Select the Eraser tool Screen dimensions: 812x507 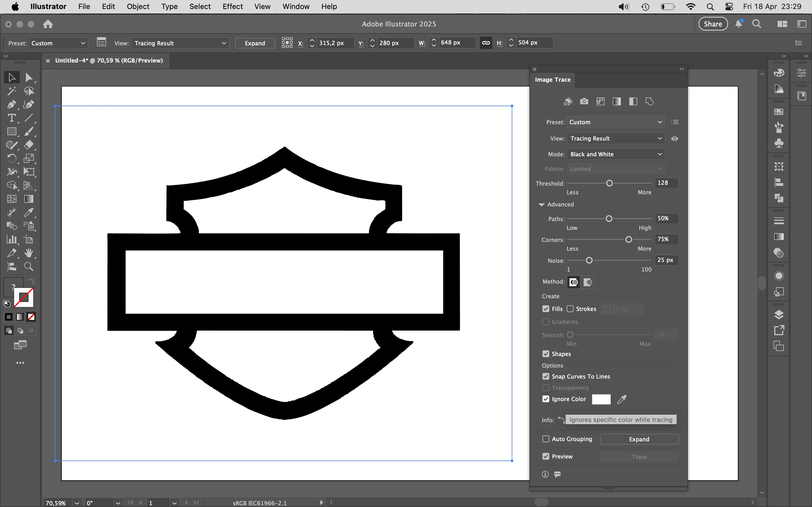29,145
